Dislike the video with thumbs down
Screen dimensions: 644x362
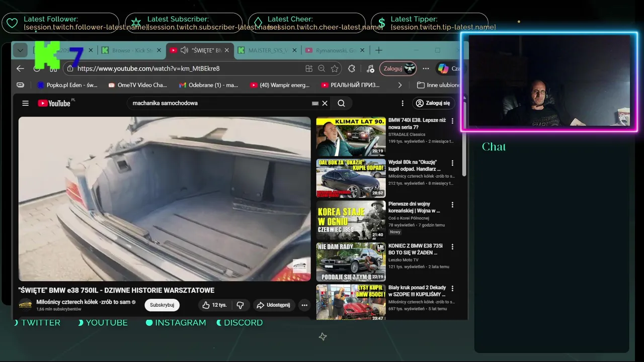(240, 305)
